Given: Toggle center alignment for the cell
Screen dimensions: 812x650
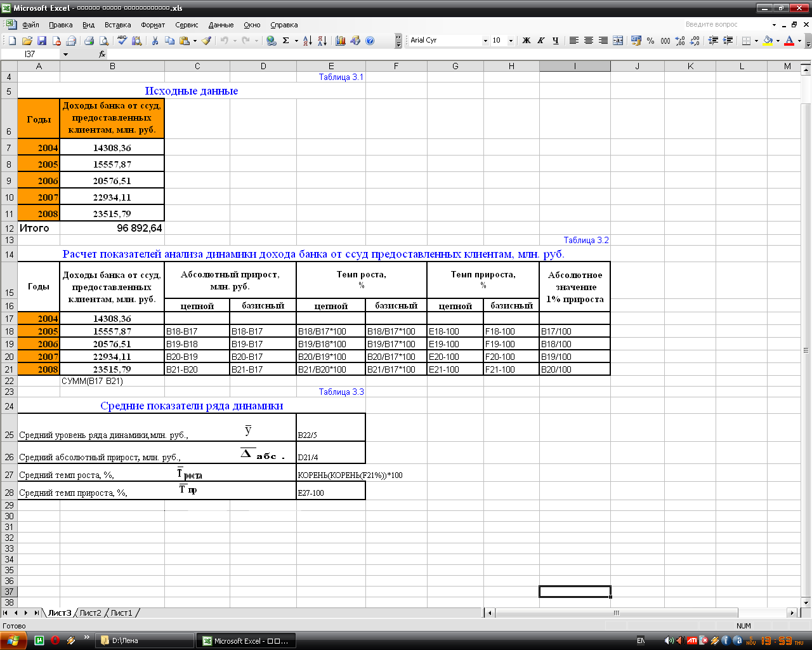Looking at the screenshot, I should click(589, 41).
